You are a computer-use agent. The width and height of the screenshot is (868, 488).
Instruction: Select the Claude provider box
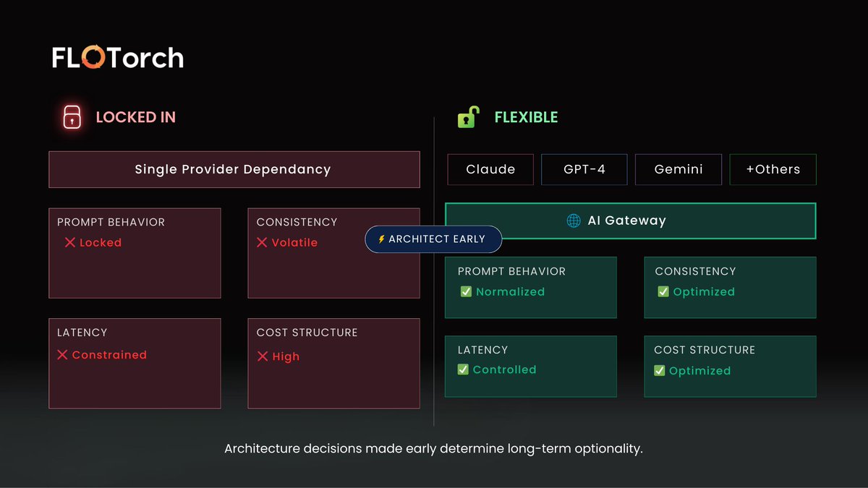(x=490, y=169)
